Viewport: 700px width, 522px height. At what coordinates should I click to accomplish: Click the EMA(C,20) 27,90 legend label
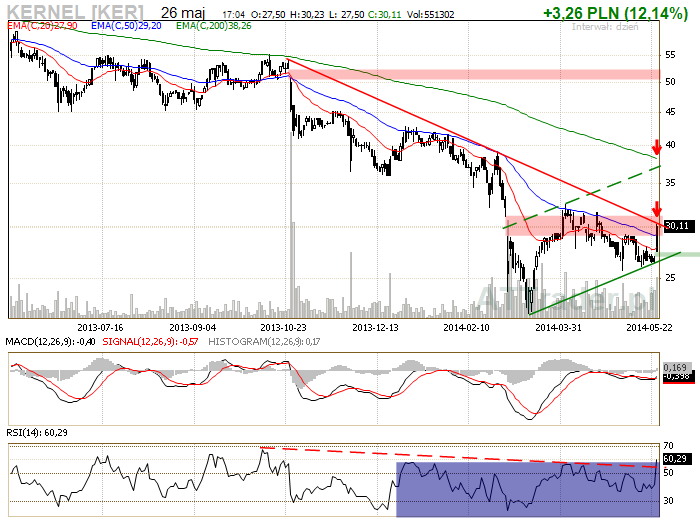(42, 26)
